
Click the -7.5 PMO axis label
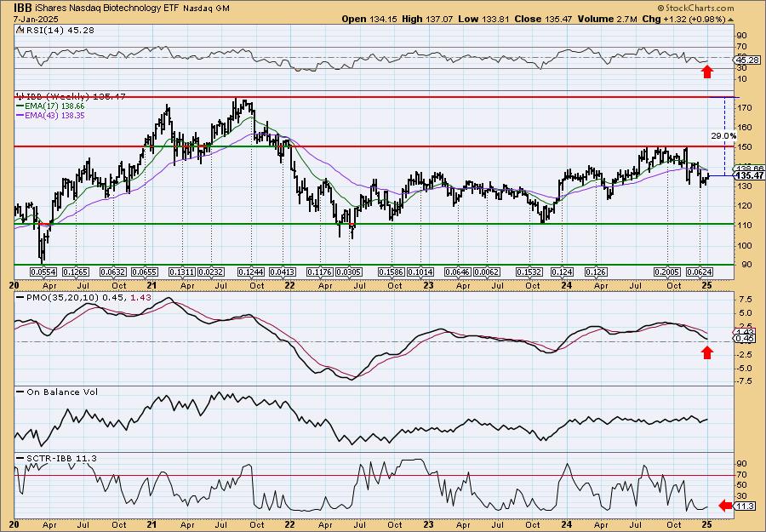point(745,381)
